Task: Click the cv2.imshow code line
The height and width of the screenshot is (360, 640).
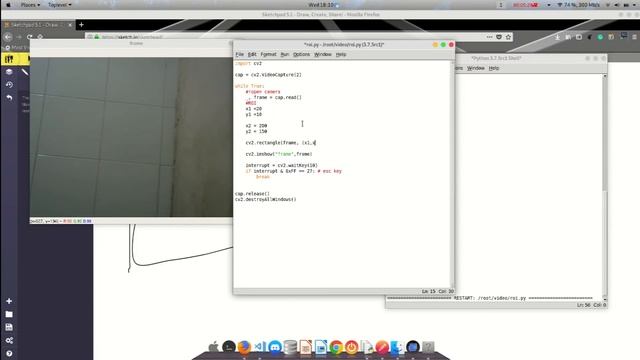Action: [x=279, y=154]
